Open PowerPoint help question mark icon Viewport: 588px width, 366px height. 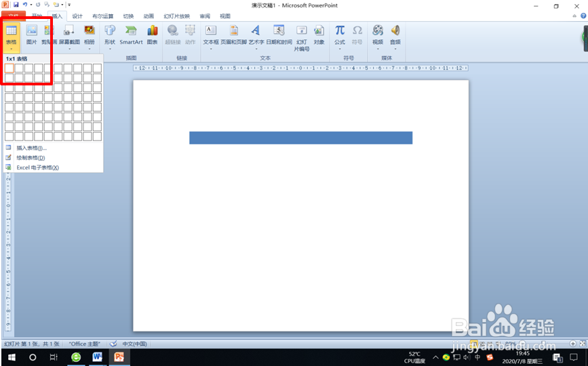(583, 16)
